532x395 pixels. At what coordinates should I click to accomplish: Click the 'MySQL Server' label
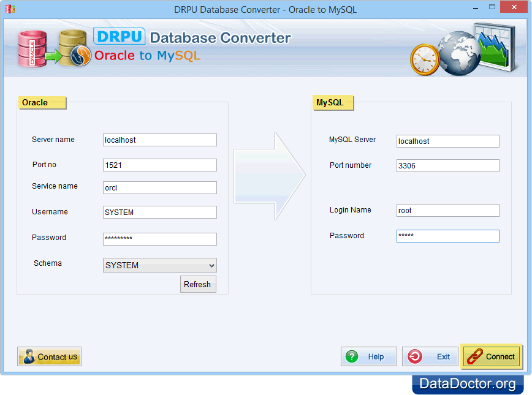pos(352,140)
